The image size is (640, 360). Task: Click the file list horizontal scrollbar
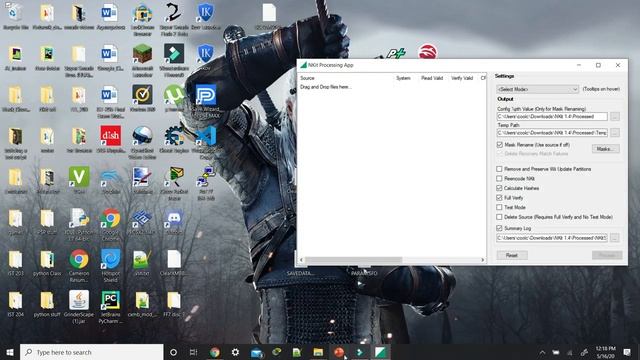353,260
